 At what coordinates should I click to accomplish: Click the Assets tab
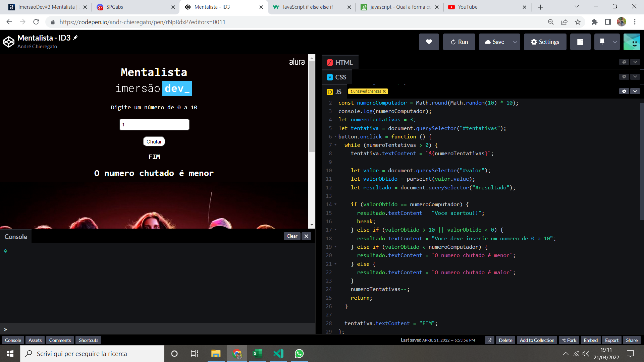[35, 340]
